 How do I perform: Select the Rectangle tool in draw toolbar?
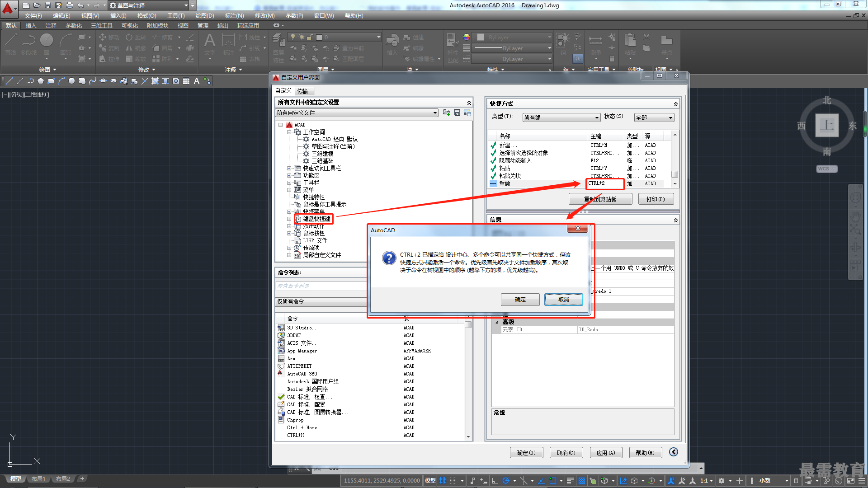[x=51, y=81]
